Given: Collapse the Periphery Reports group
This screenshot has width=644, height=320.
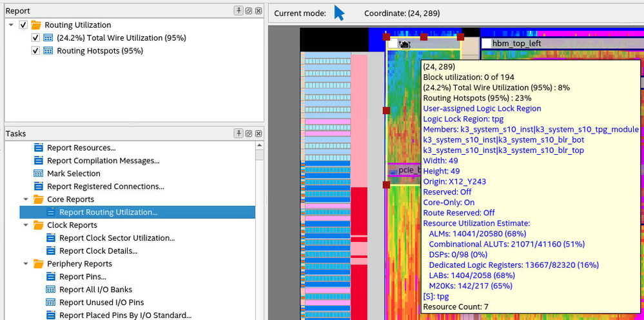Looking at the screenshot, I should click(26, 264).
